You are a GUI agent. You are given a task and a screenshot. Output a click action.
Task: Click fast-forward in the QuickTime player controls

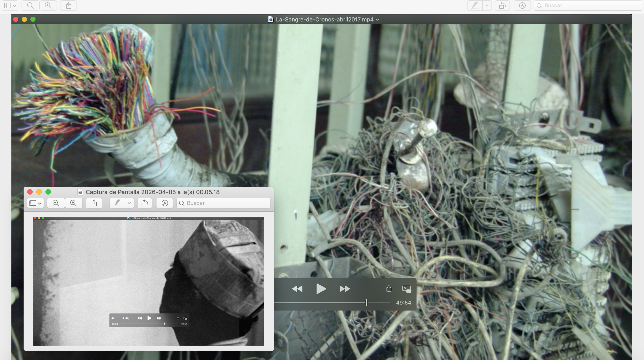(x=344, y=289)
